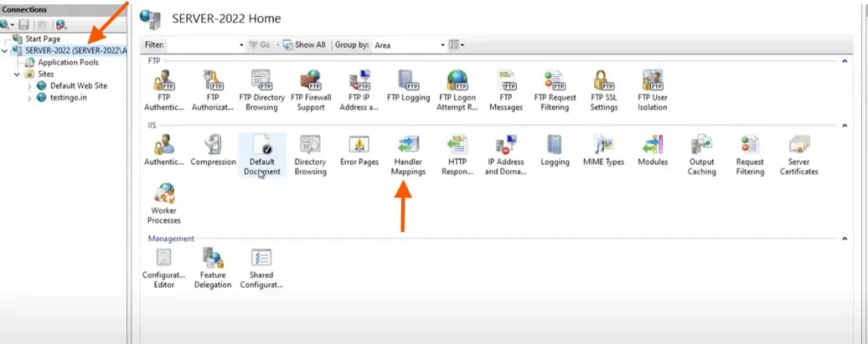Click the Show All button
Screen dimensions: 868x344
[x=304, y=45]
